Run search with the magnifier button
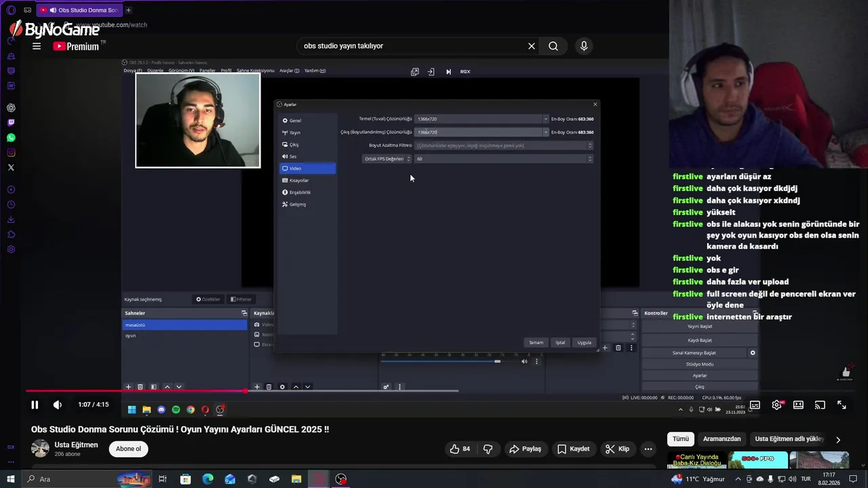Screen dimensions: 868x488 tap(553, 46)
